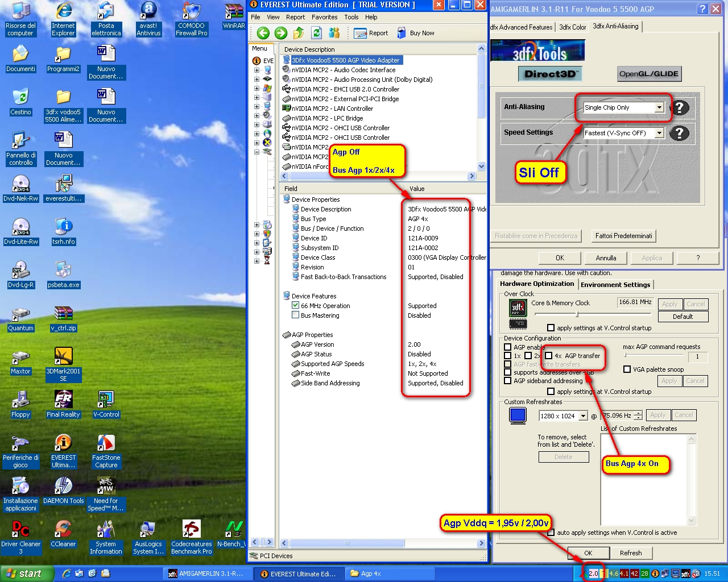Click the 3dfx icon in system tray
The height and width of the screenshot is (582, 728).
[685, 573]
